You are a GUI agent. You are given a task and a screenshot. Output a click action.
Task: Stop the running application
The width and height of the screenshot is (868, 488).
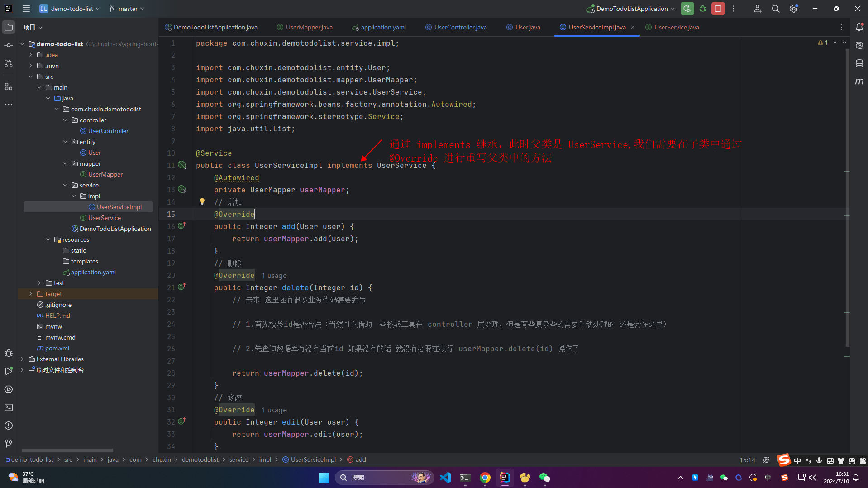pos(718,9)
